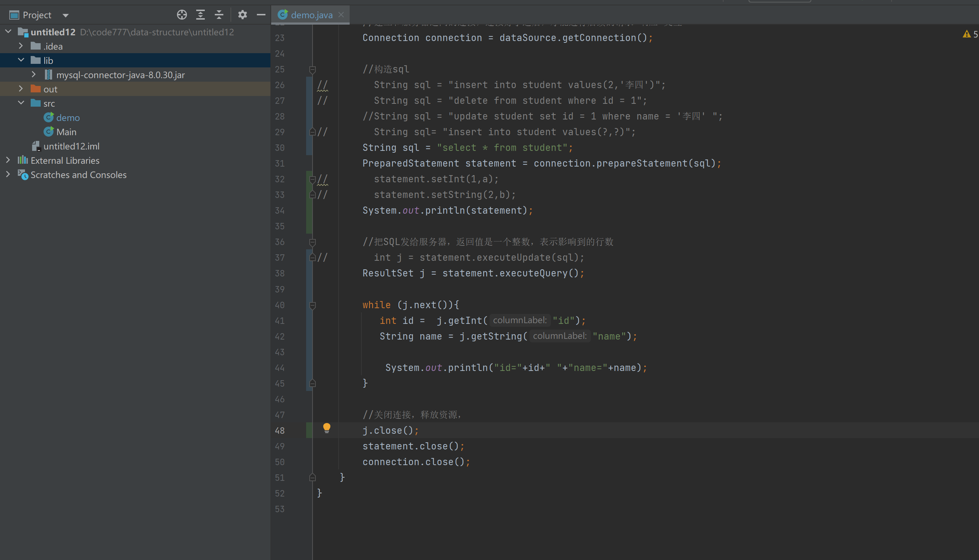Open the Main class in src
This screenshot has width=979, height=560.
pyautogui.click(x=66, y=132)
